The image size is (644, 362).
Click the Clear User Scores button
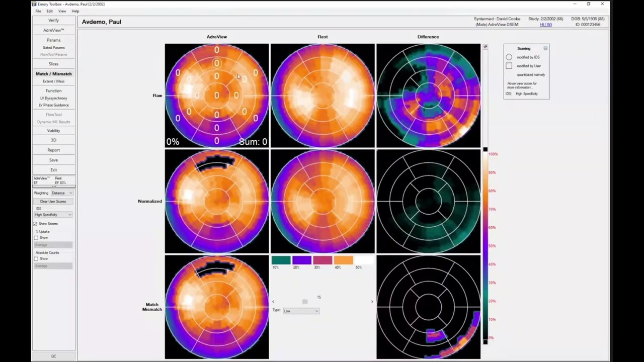pos(53,201)
